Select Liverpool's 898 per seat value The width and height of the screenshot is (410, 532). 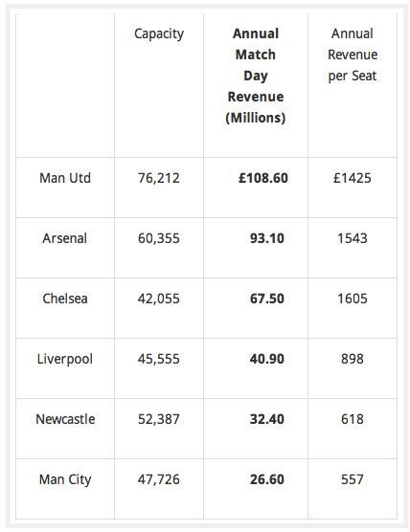[353, 359]
